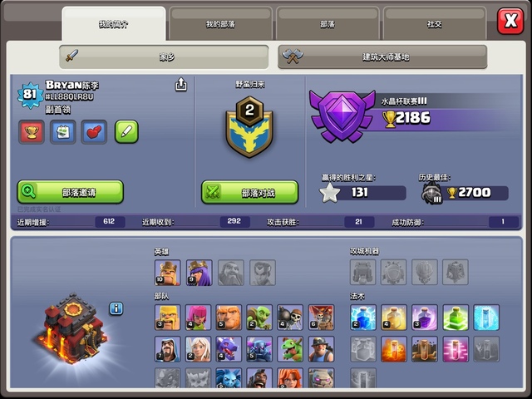The width and height of the screenshot is (532, 399).
Task: Switch to the 我的部落 tab
Action: tap(220, 24)
